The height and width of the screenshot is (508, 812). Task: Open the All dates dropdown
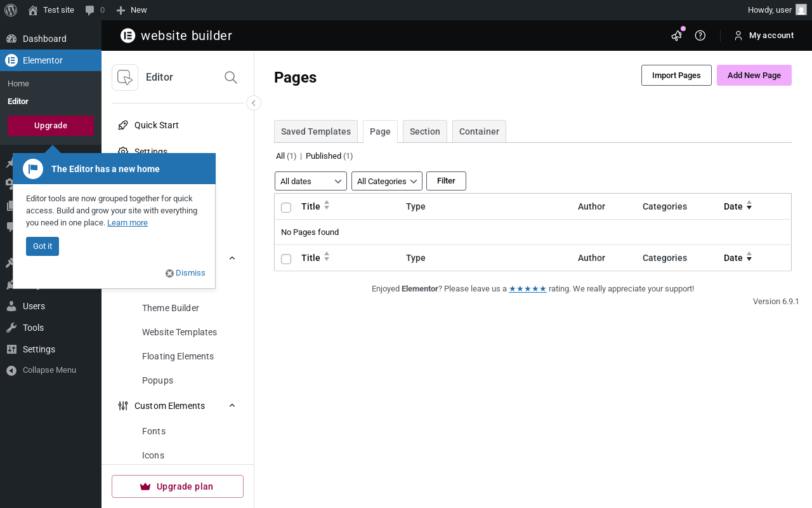click(311, 181)
